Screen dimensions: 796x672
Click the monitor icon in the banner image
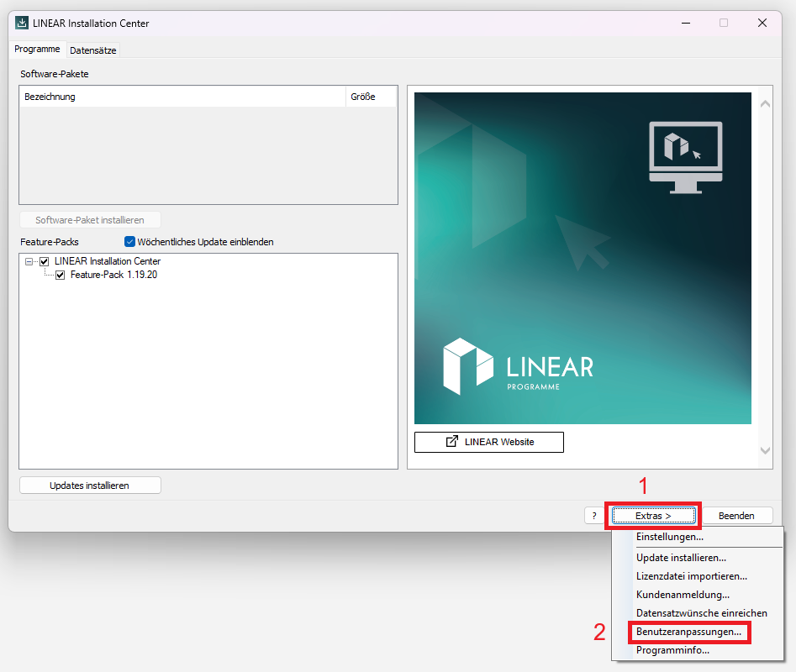coord(684,157)
